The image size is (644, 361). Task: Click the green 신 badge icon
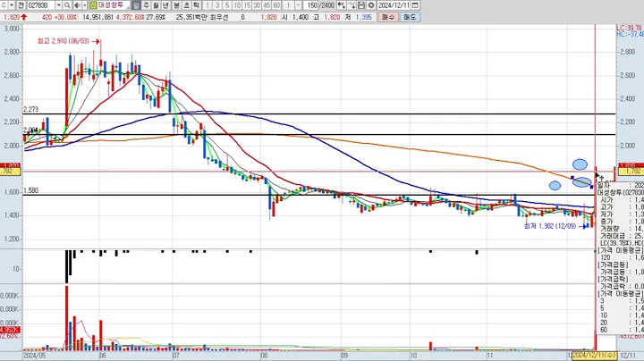(x=93, y=5)
